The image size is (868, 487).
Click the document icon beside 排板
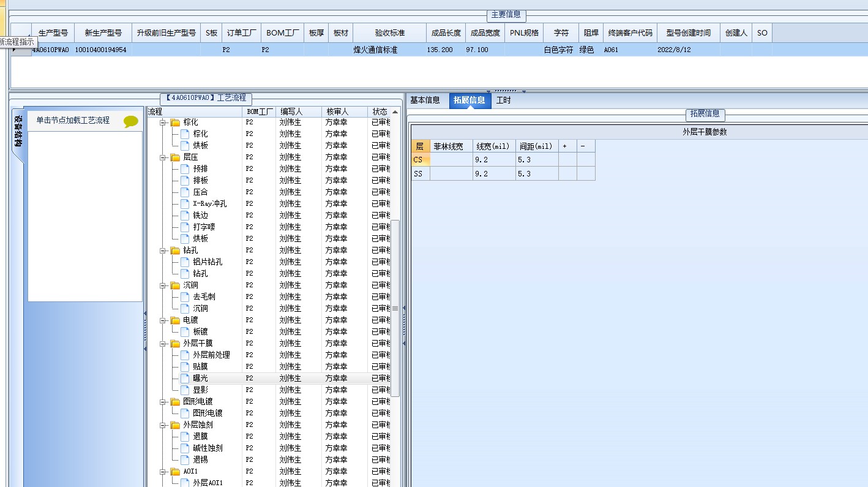185,180
